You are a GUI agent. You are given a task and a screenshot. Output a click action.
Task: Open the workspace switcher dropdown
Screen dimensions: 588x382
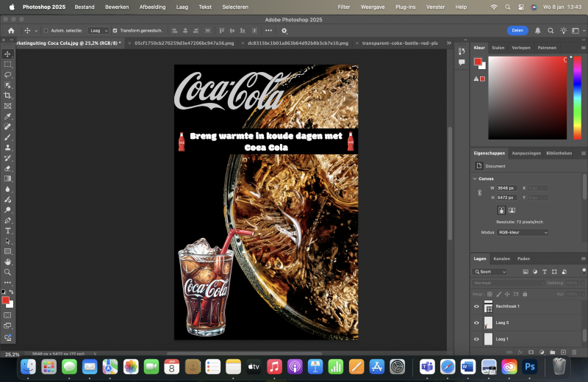click(578, 31)
